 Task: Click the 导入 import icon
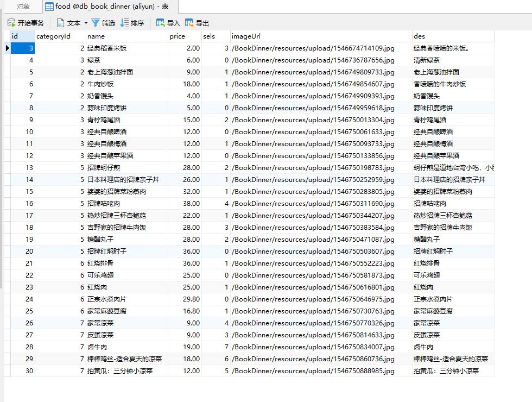[162, 22]
